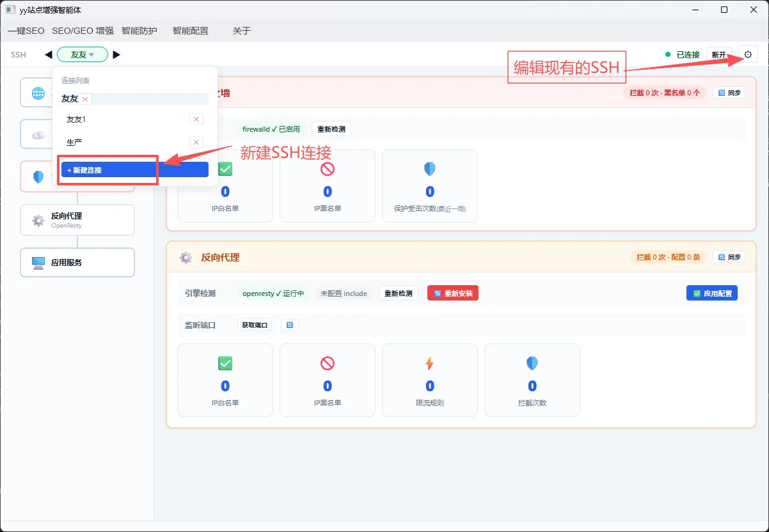769x532 pixels.
Task: Click the 保护受击次数 shield icon
Action: 430,169
